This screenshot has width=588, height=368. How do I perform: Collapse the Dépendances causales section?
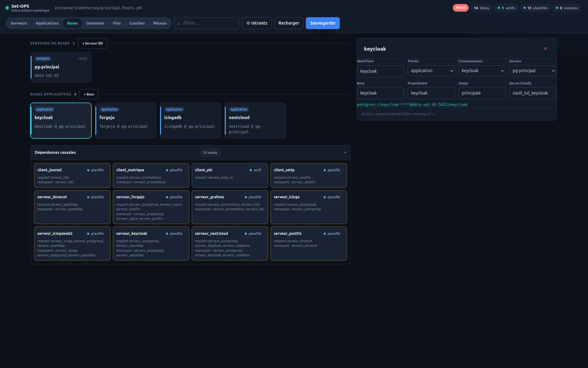(x=345, y=153)
